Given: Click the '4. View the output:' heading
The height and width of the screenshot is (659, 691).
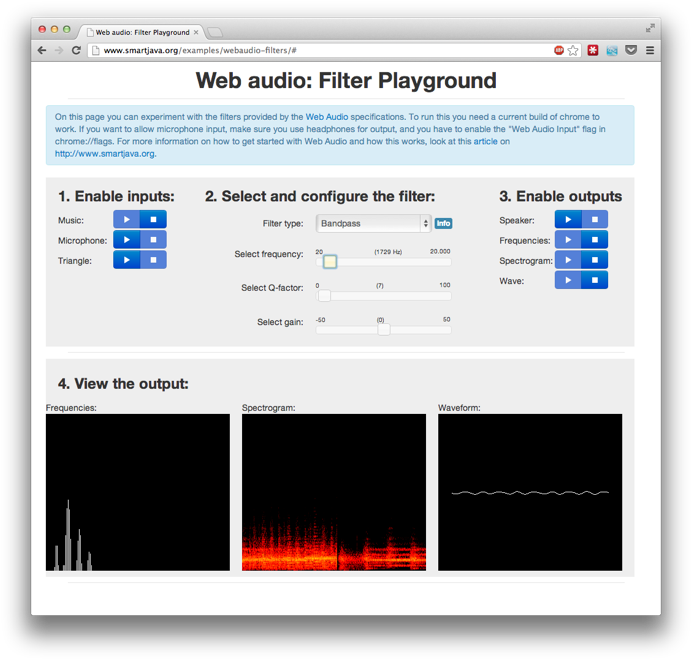Looking at the screenshot, I should 123,383.
